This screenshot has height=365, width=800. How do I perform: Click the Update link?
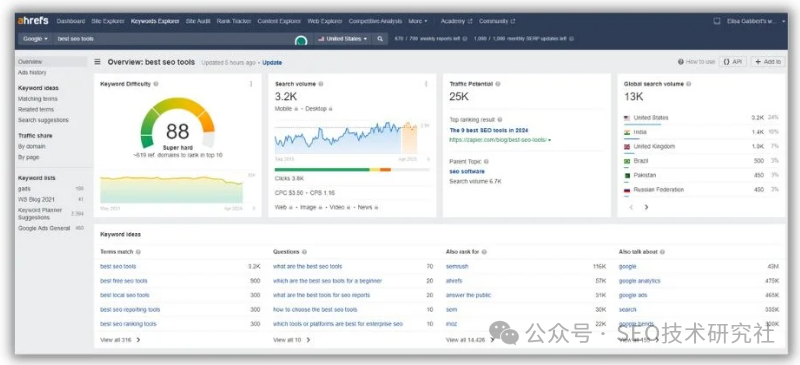(x=272, y=63)
